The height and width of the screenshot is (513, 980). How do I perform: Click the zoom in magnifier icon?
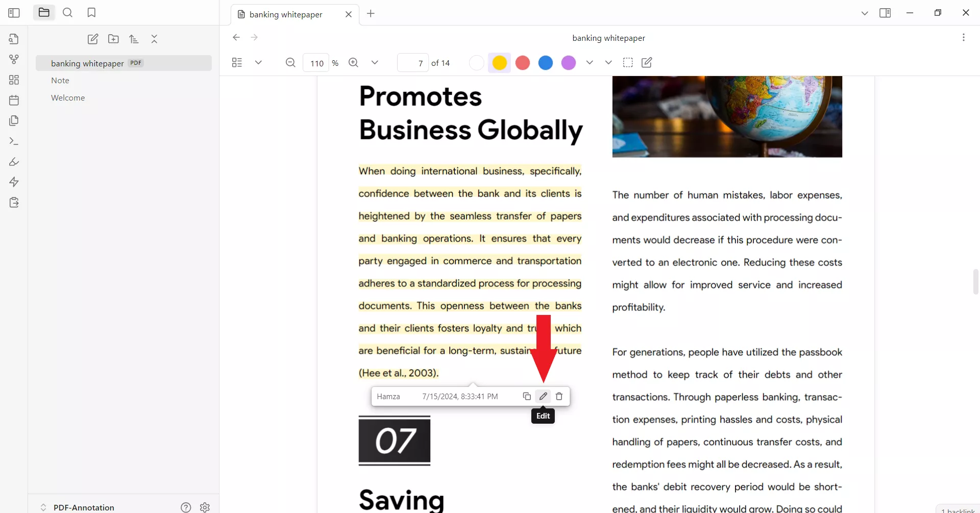353,62
